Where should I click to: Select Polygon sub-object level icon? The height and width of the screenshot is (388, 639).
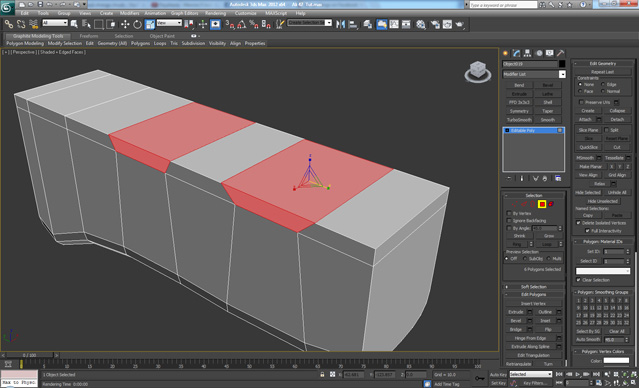coord(542,204)
